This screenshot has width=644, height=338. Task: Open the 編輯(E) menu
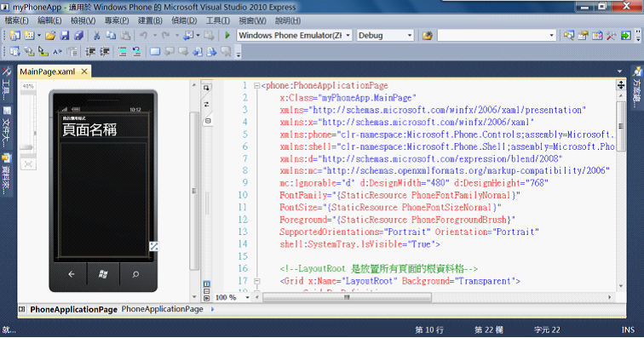(49, 20)
